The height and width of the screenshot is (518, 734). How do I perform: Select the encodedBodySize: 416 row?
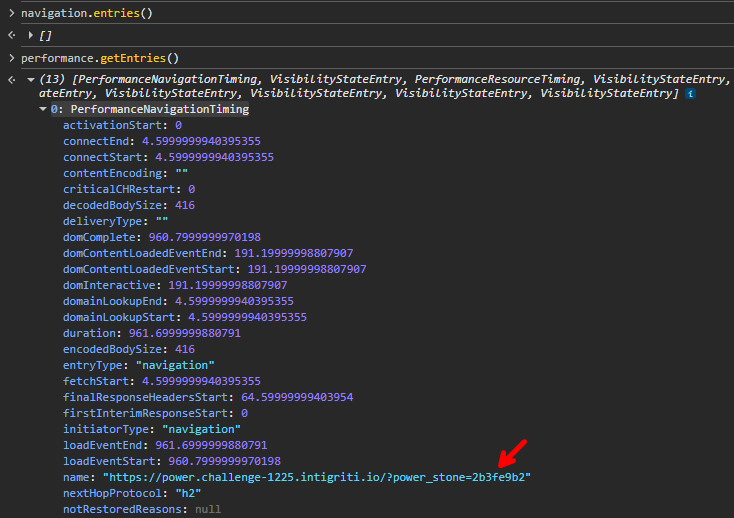[x=129, y=349]
